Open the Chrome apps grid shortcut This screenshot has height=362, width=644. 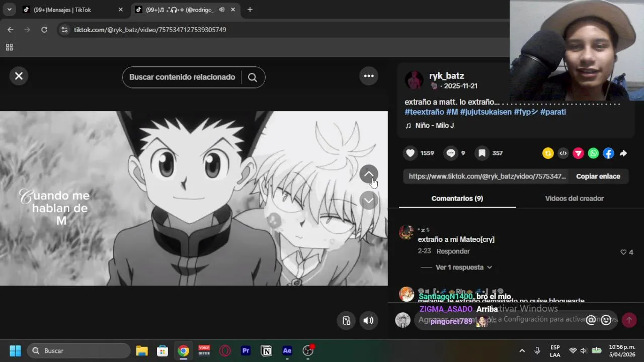(9, 47)
